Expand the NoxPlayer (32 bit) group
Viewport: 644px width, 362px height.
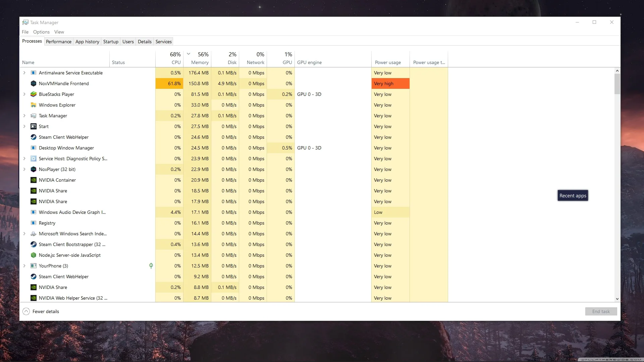pyautogui.click(x=24, y=169)
